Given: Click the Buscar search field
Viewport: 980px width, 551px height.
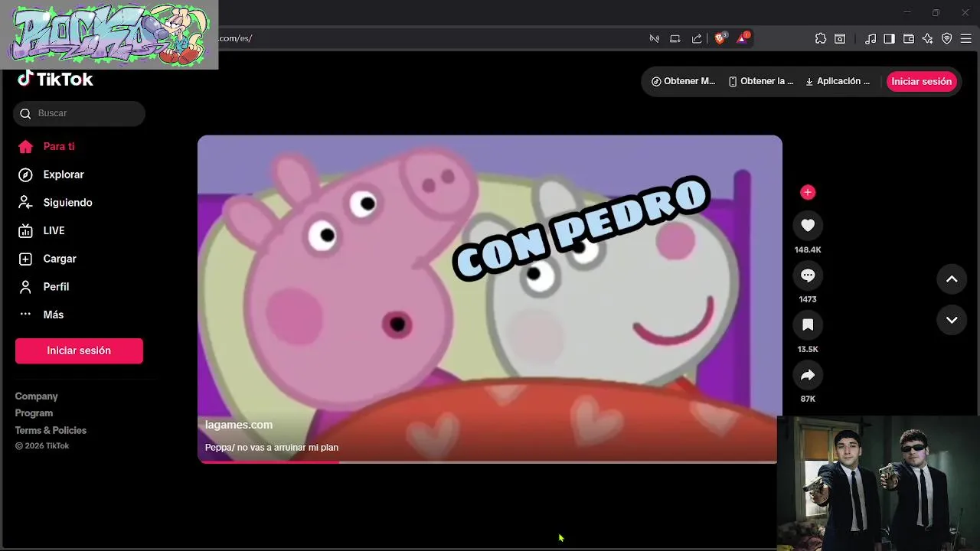Looking at the screenshot, I should coord(79,113).
